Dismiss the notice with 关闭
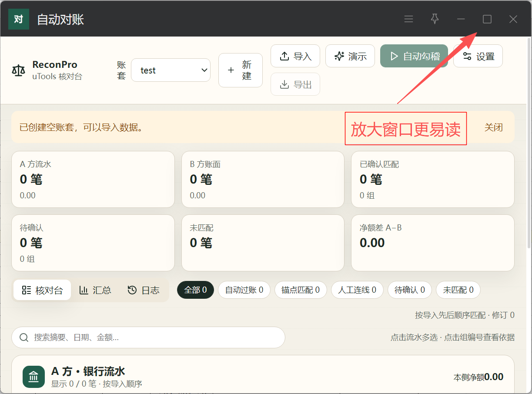Screen dimensions: 532x394 [494, 127]
